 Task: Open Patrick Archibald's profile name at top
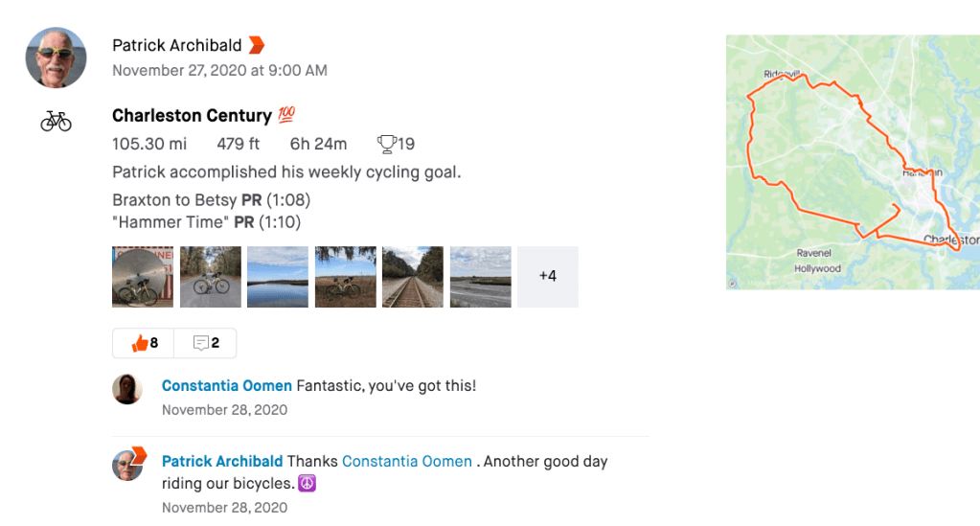(177, 45)
